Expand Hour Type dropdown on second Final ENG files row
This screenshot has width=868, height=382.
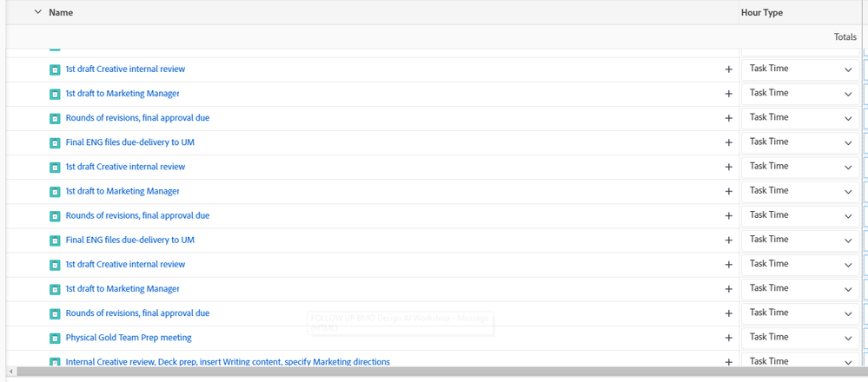click(799, 240)
